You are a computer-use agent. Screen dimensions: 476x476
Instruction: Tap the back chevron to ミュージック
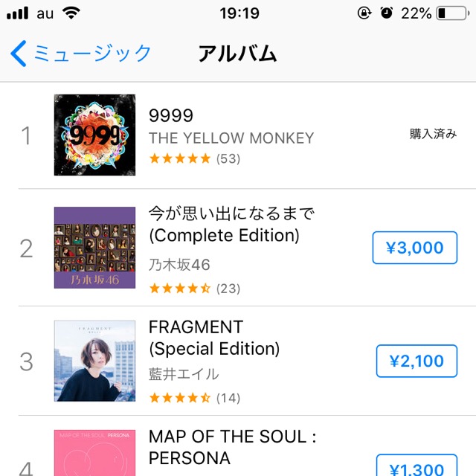(x=19, y=54)
